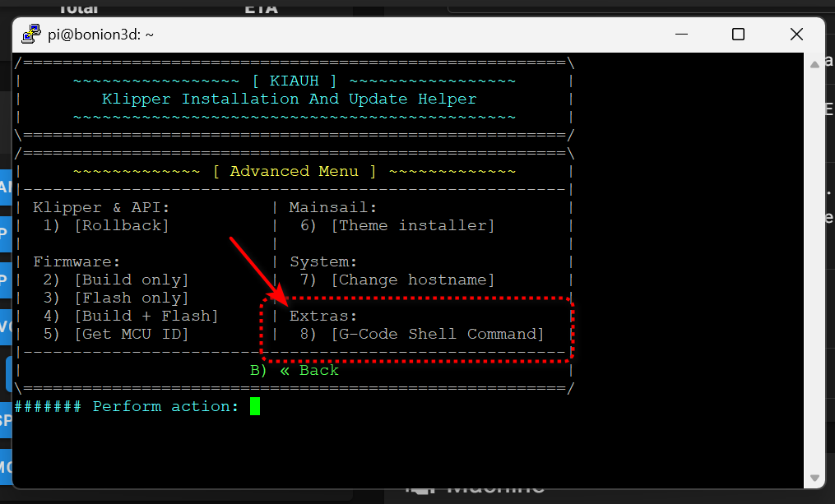The image size is (835, 504).
Task: Click the [Flash only] firmware entry
Action: click(131, 298)
